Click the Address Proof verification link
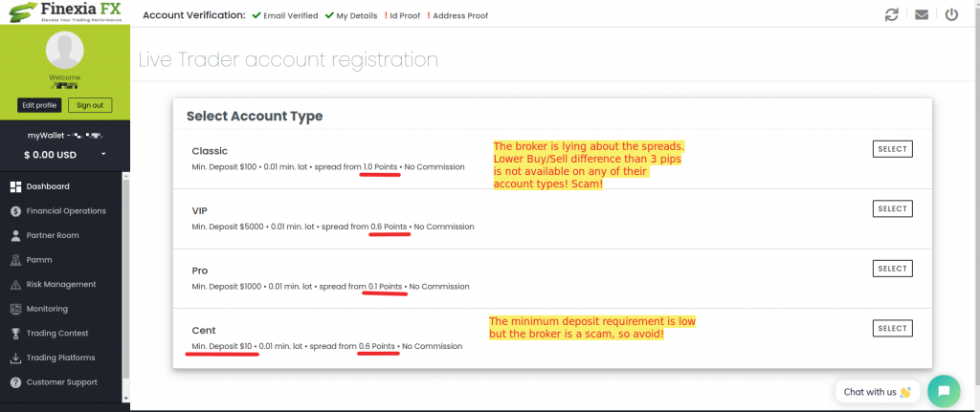 click(457, 15)
